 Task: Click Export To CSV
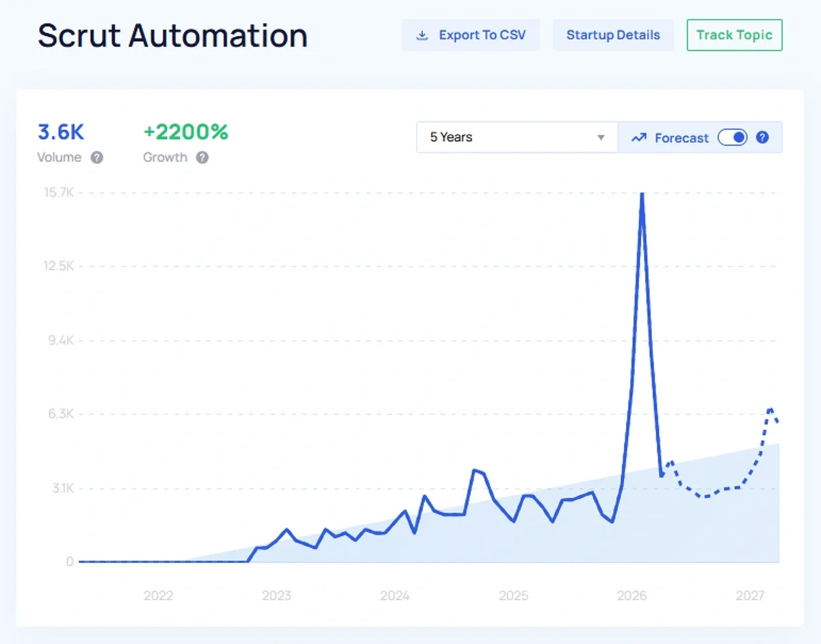pyautogui.click(x=480, y=34)
